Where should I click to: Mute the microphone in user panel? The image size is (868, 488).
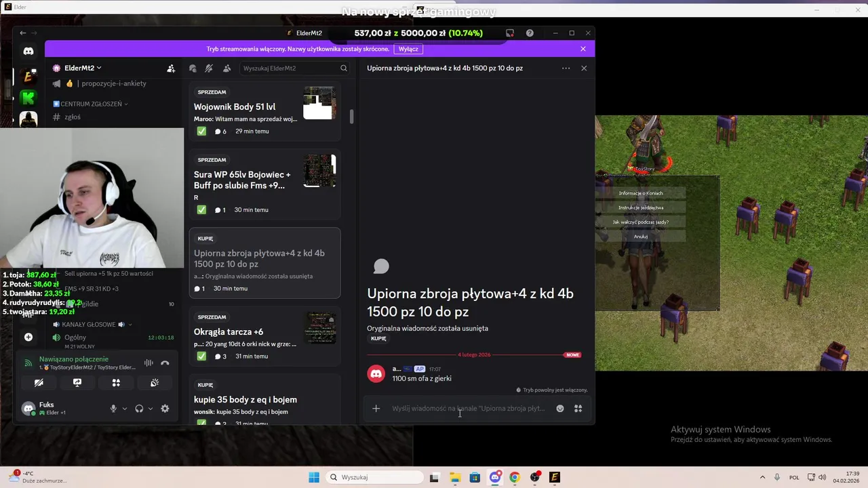click(113, 409)
